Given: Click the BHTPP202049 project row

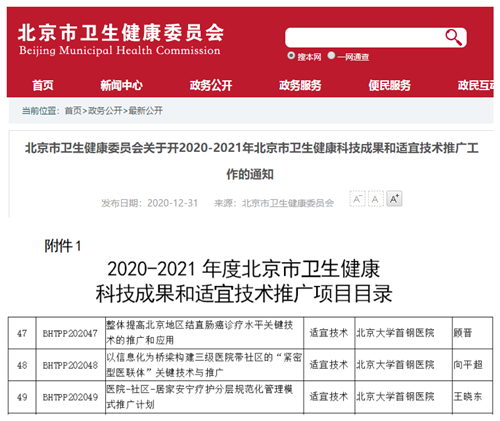Looking at the screenshot, I should (250, 397).
